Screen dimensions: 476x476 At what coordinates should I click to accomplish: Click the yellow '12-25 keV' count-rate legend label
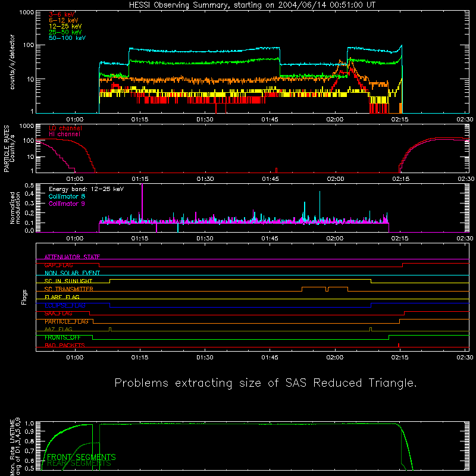pyautogui.click(x=65, y=26)
